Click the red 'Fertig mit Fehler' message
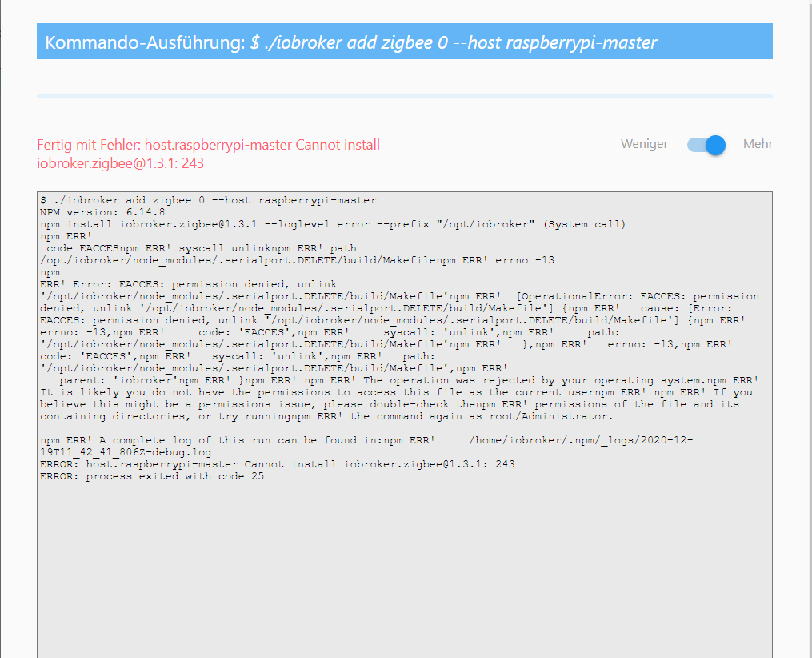This screenshot has height=658, width=812. (x=208, y=154)
